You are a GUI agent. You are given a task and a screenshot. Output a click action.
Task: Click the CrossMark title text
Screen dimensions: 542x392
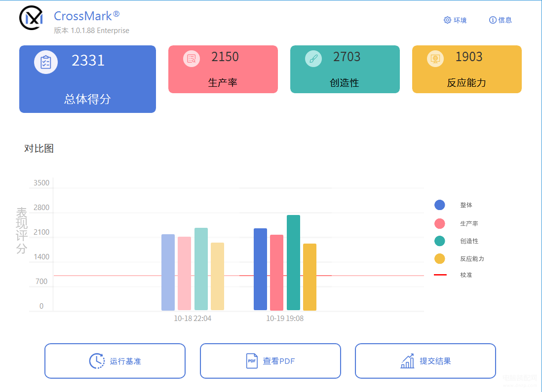(x=87, y=16)
